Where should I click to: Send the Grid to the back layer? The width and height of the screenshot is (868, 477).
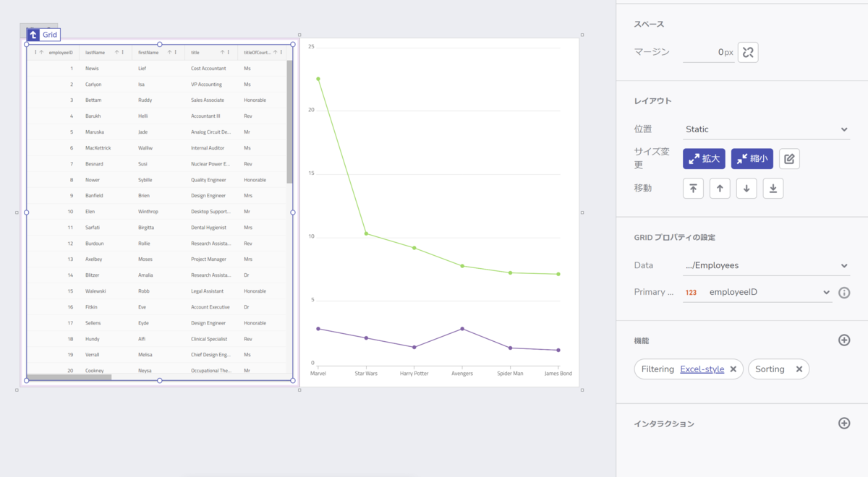coord(773,188)
